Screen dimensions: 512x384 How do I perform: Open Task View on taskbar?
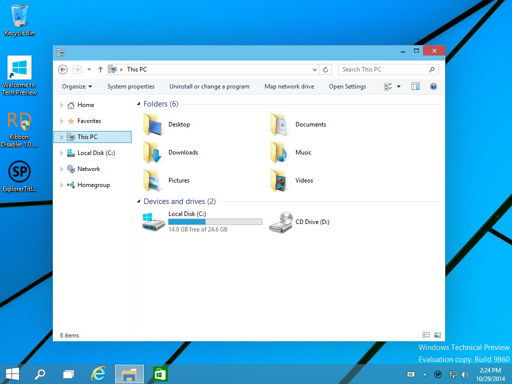[x=69, y=374]
